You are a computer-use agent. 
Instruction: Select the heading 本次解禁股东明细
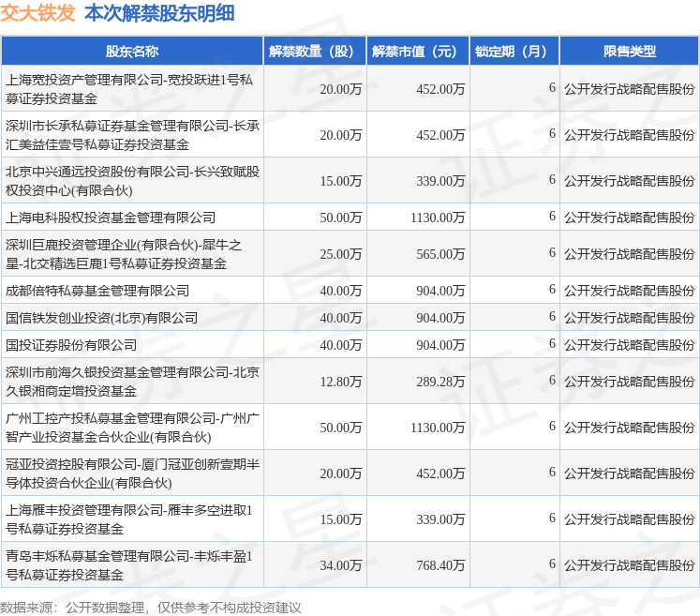coord(159,13)
